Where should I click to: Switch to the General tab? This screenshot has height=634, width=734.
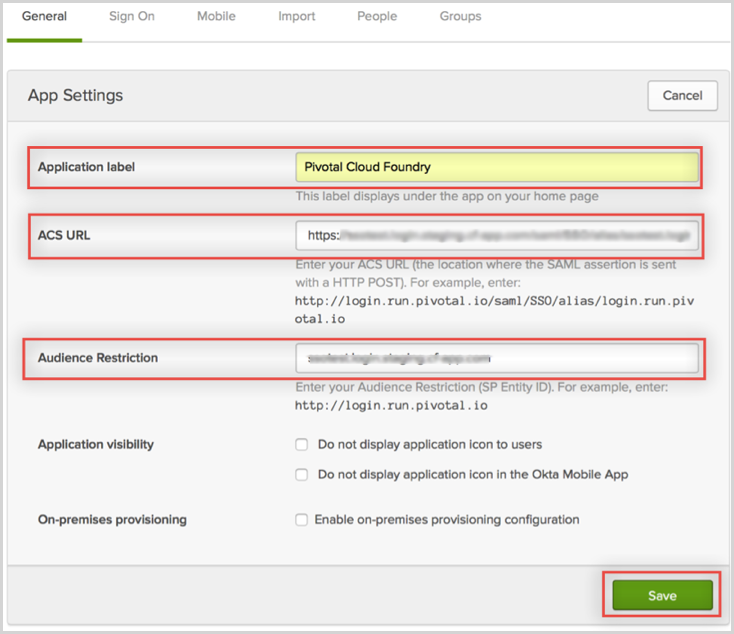point(44,17)
